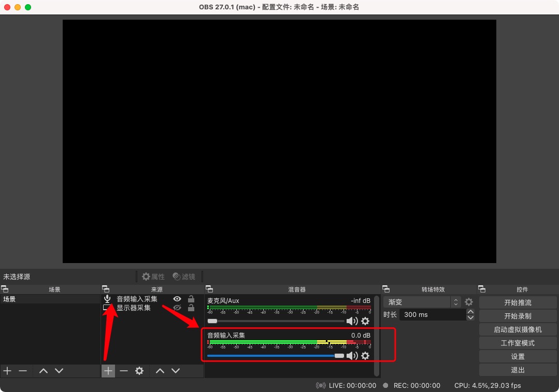Mute the 音频输入采集 mixer channel
Viewport: 559px width, 392px height.
[352, 356]
